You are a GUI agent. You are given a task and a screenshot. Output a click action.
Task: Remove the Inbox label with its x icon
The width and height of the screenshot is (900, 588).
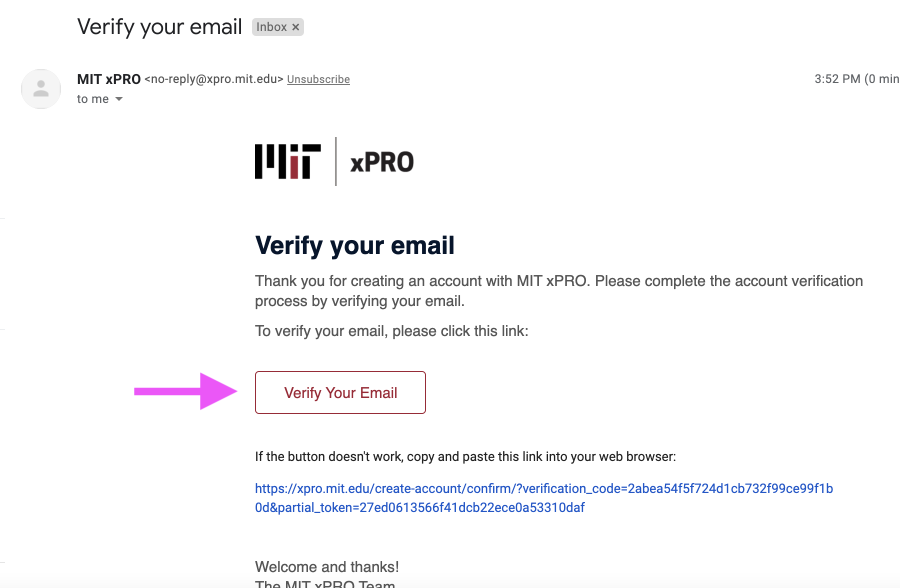click(295, 27)
